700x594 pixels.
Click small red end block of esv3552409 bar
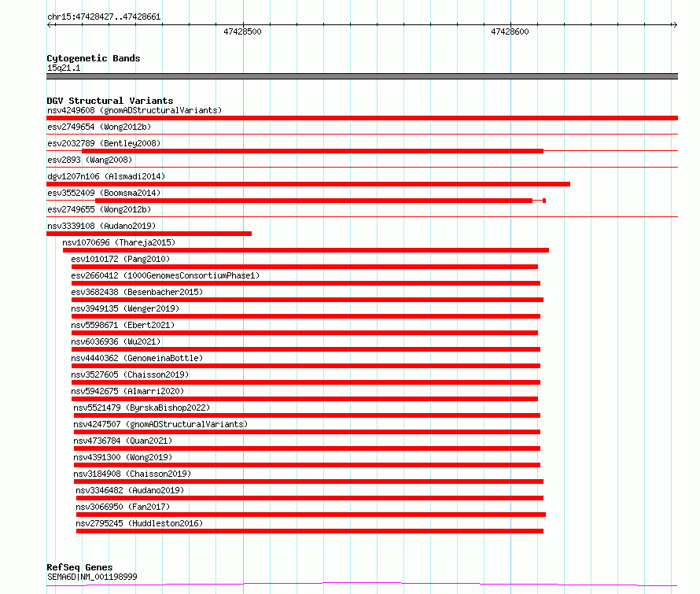coord(544,201)
